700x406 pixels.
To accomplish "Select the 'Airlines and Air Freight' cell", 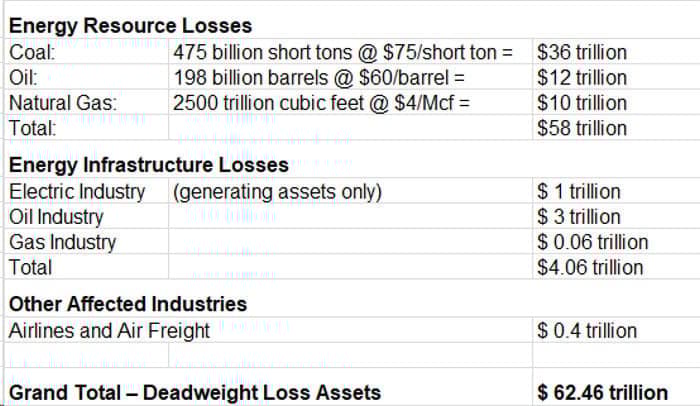I will (110, 330).
